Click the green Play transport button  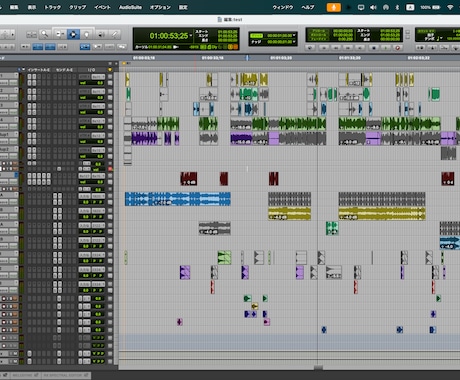[x=386, y=48]
